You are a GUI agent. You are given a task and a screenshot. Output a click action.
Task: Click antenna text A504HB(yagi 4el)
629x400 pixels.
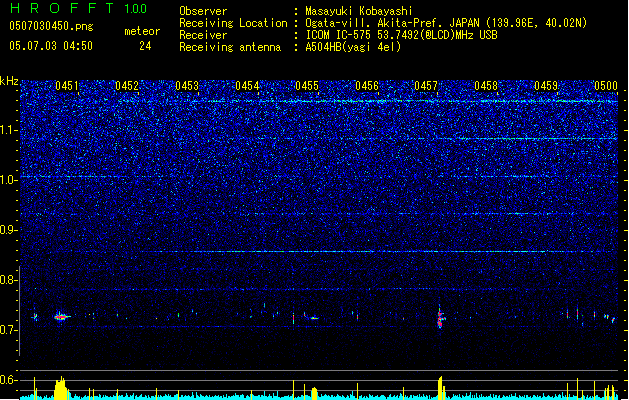pyautogui.click(x=353, y=47)
